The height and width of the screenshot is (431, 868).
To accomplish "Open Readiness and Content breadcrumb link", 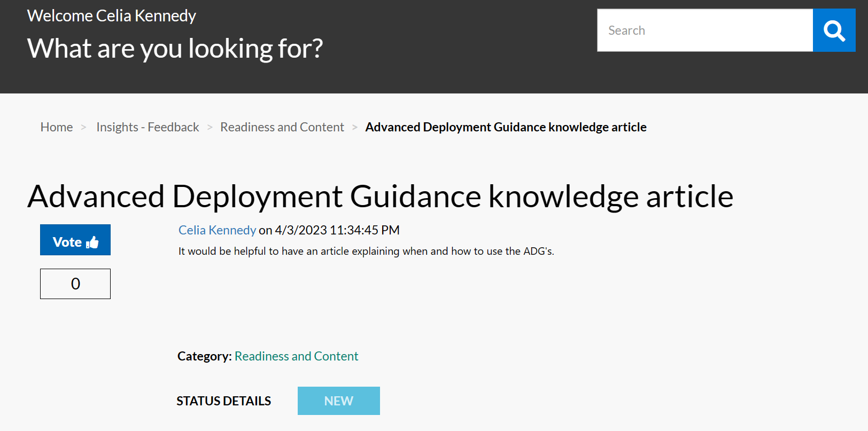I will click(282, 127).
